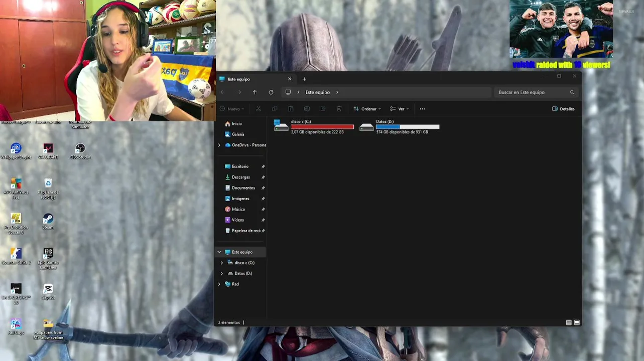Open the Nuevo dropdown
Screen dimensions: 644x361
232,109
